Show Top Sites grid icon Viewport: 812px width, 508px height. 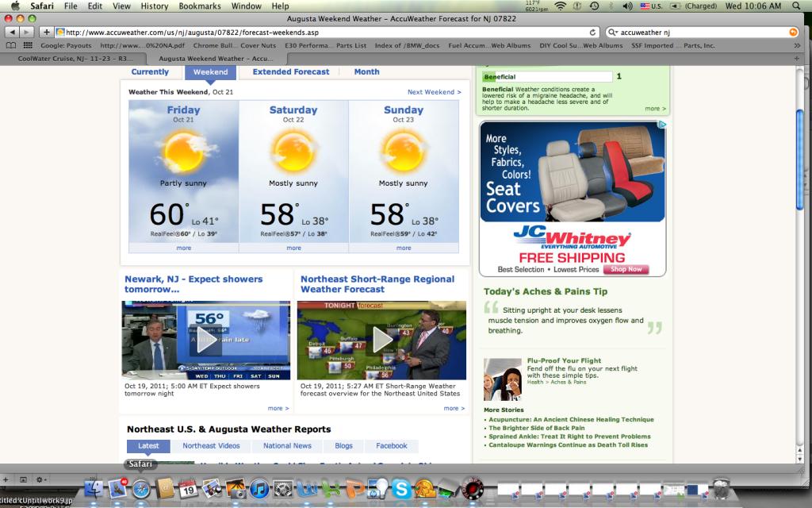pos(26,46)
